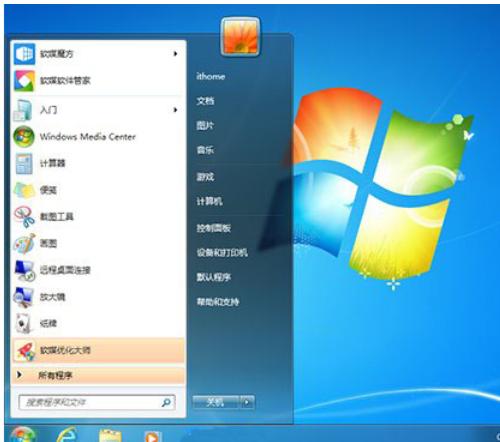The height and width of the screenshot is (442, 500).
Task: Open 文档 (Documents)
Action: point(205,101)
